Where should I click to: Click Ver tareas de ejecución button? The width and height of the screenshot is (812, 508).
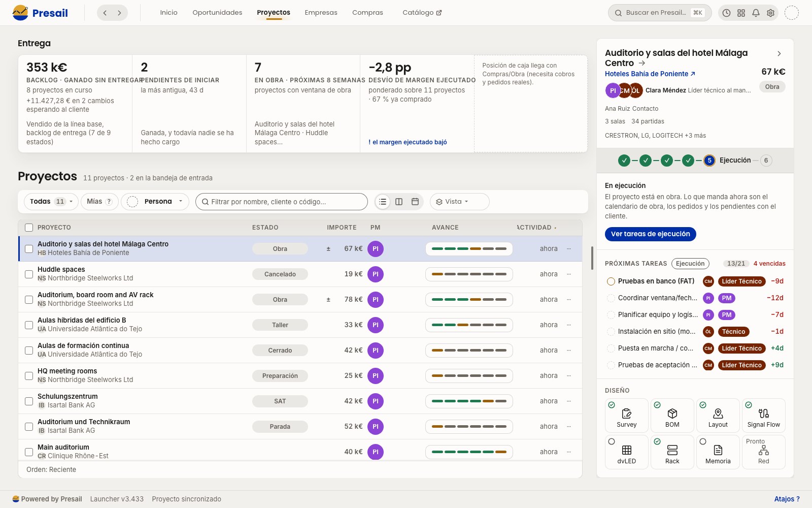point(650,234)
